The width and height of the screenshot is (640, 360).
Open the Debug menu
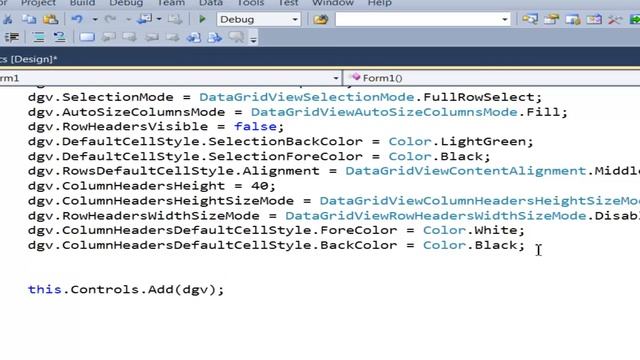pyautogui.click(x=126, y=3)
